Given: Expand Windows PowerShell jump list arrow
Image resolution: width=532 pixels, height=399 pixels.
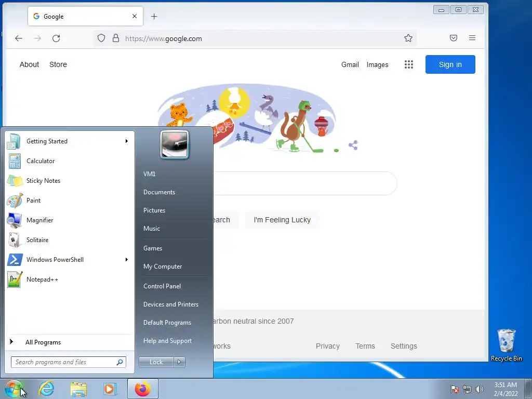Looking at the screenshot, I should [127, 260].
